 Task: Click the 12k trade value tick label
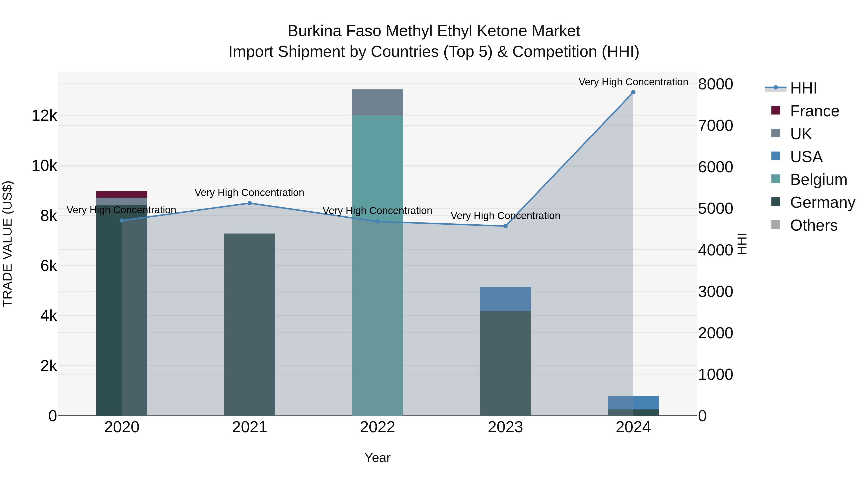tap(44, 115)
